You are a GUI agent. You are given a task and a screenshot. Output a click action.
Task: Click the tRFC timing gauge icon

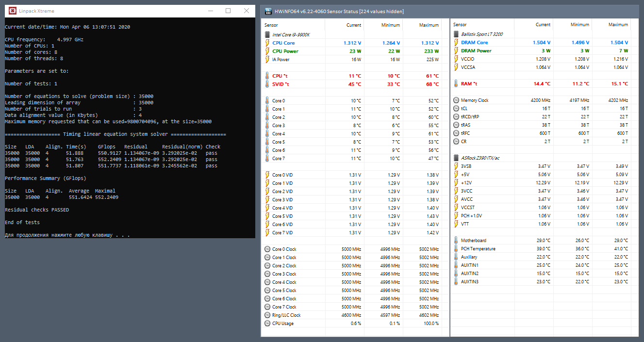(456, 133)
